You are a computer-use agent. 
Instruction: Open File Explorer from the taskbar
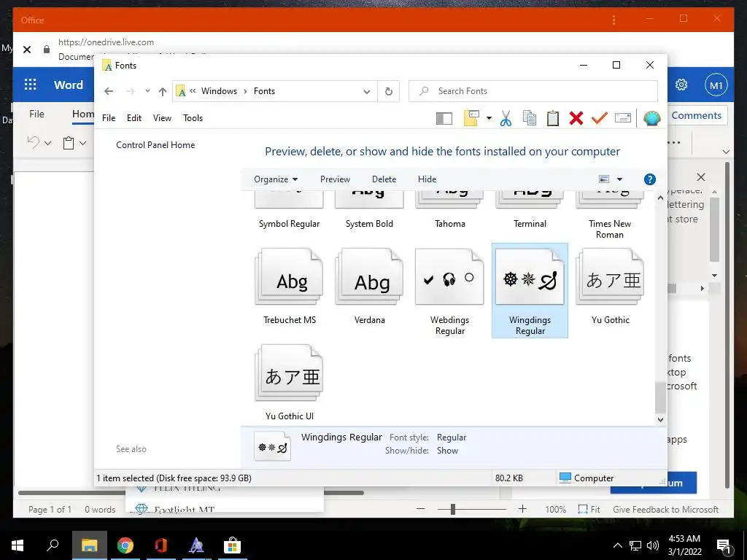[x=89, y=545]
